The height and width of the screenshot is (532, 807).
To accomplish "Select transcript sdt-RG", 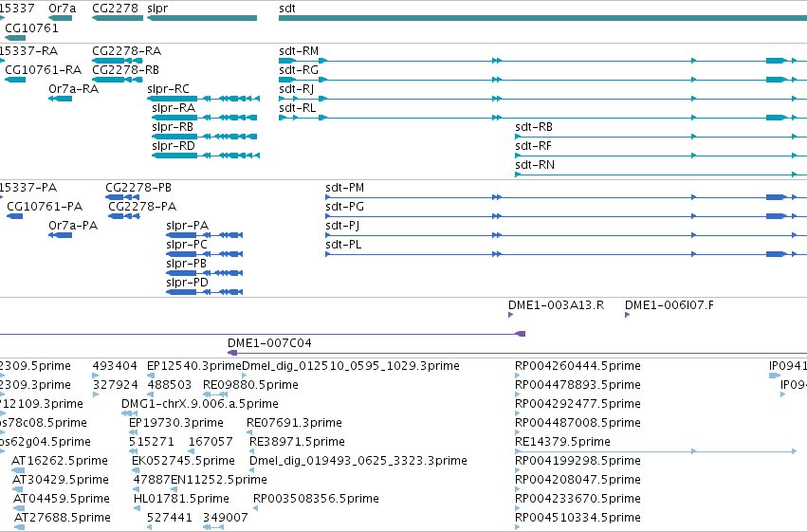I will pos(542,80).
